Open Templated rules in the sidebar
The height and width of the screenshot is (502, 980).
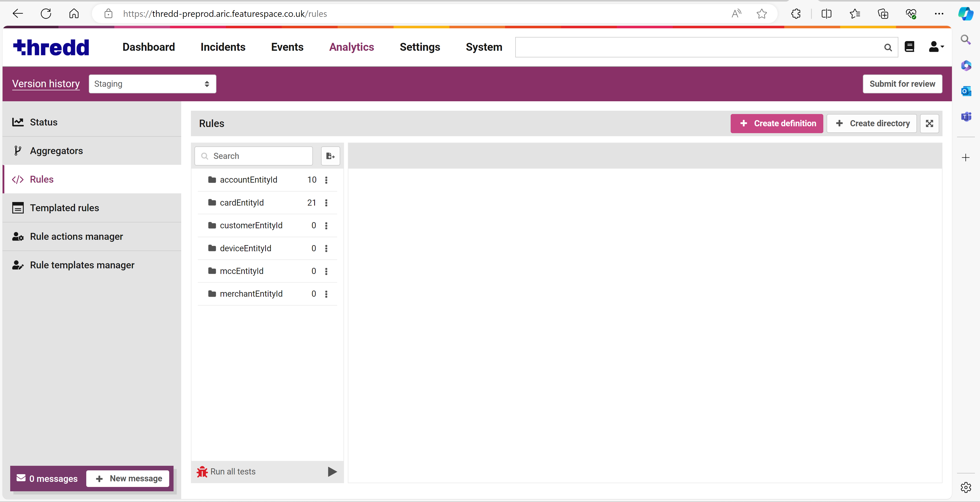tap(92, 208)
